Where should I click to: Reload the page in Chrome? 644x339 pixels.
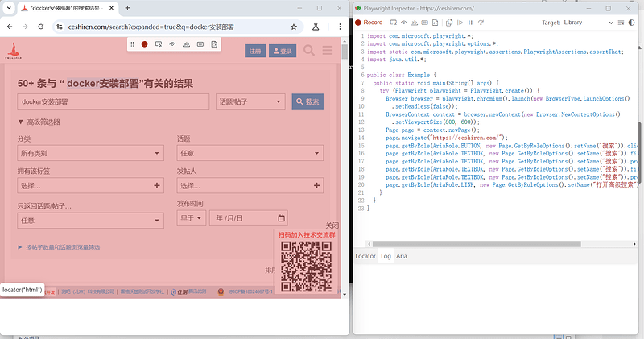pyautogui.click(x=41, y=27)
